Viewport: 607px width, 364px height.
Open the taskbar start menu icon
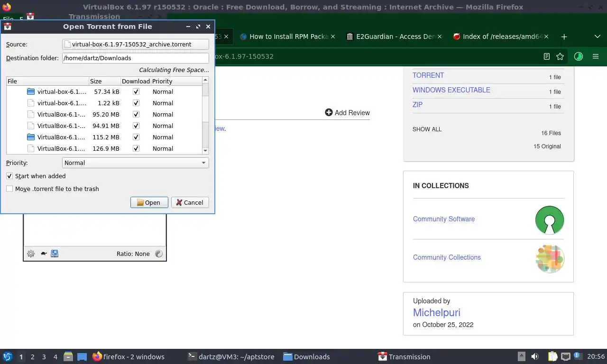(x=8, y=356)
